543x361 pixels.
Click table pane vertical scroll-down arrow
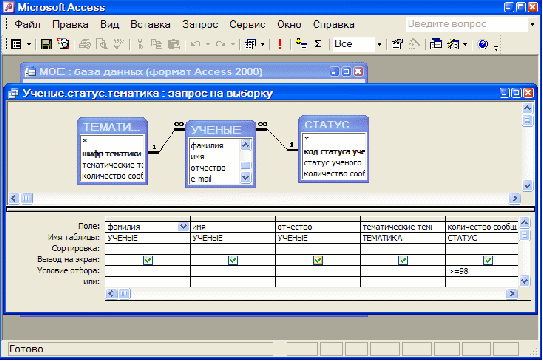[527, 186]
